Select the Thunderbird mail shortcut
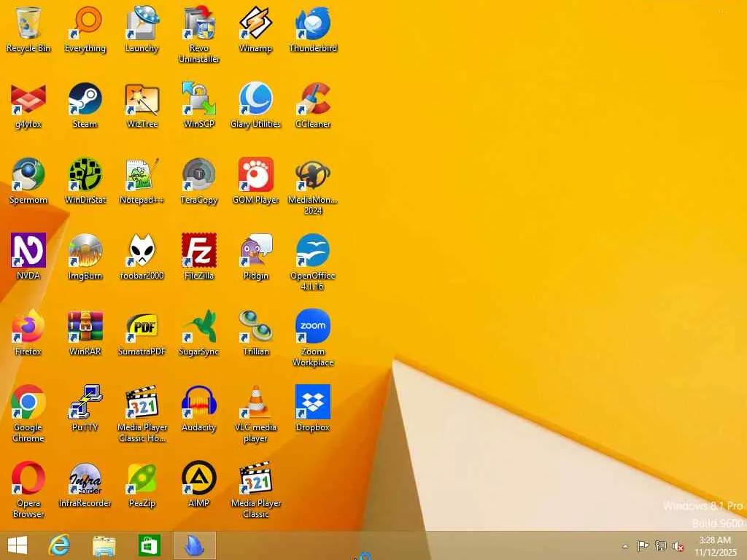This screenshot has height=560, width=747. click(313, 28)
